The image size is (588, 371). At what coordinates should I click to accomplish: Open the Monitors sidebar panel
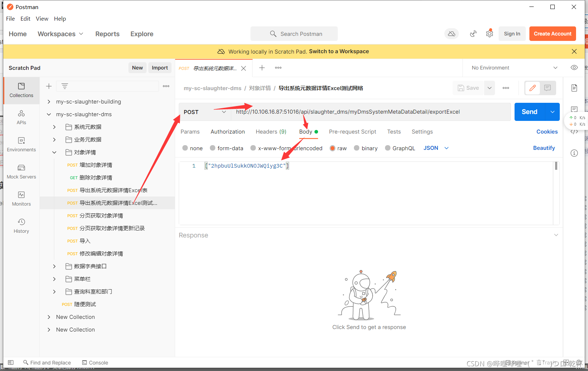point(21,199)
